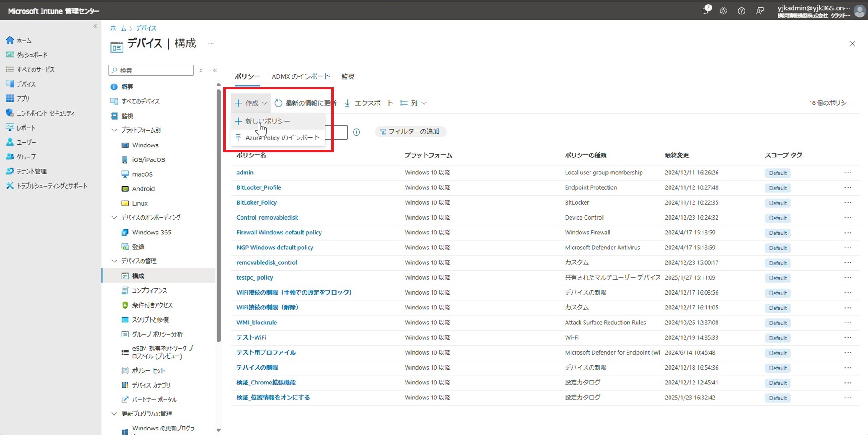
Task: Clear the device menu search box
Action: 201,70
